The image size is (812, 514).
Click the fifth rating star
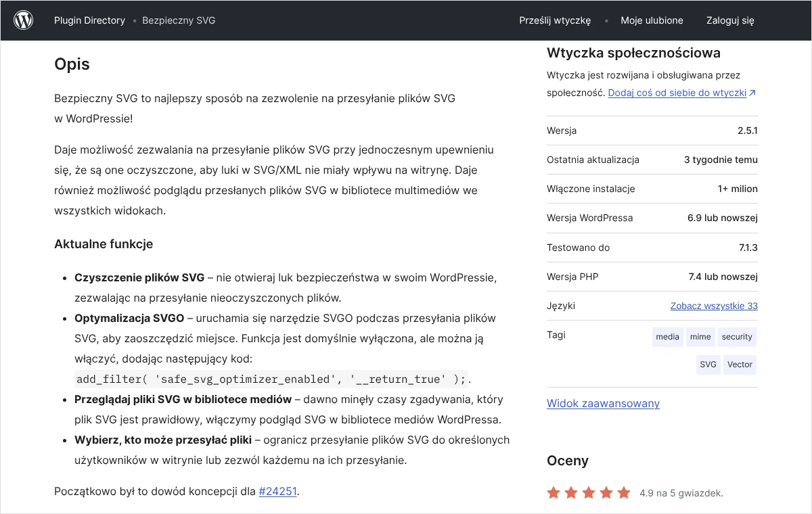tap(624, 492)
